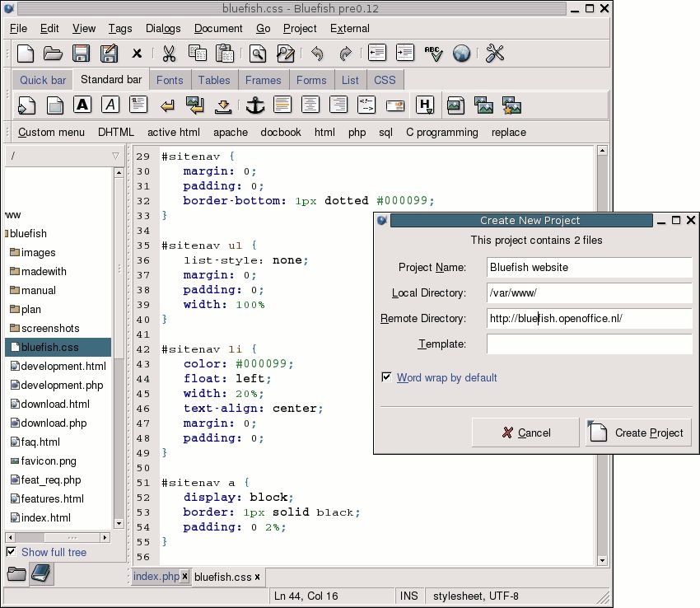700x608 pixels.
Task: Open preferences with the wrench and screwdriver icon
Action: click(x=494, y=54)
